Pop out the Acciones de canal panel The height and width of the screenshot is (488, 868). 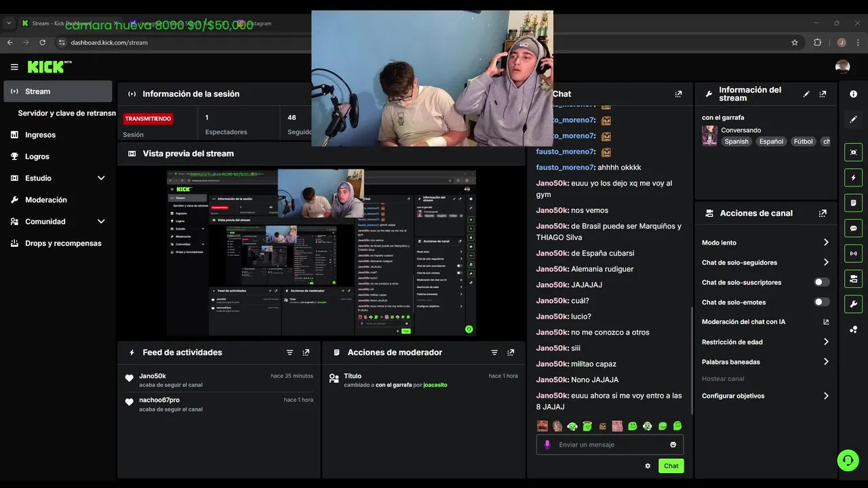pos(823,213)
